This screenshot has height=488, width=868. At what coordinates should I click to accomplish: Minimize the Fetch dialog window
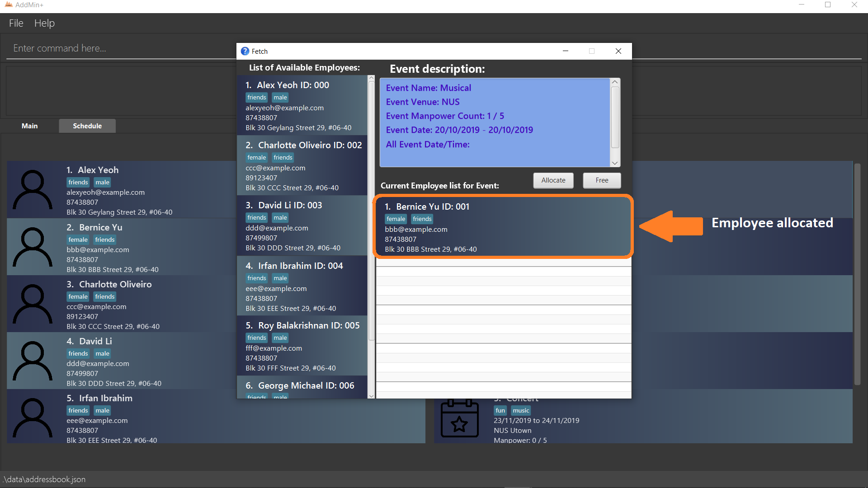coord(565,51)
